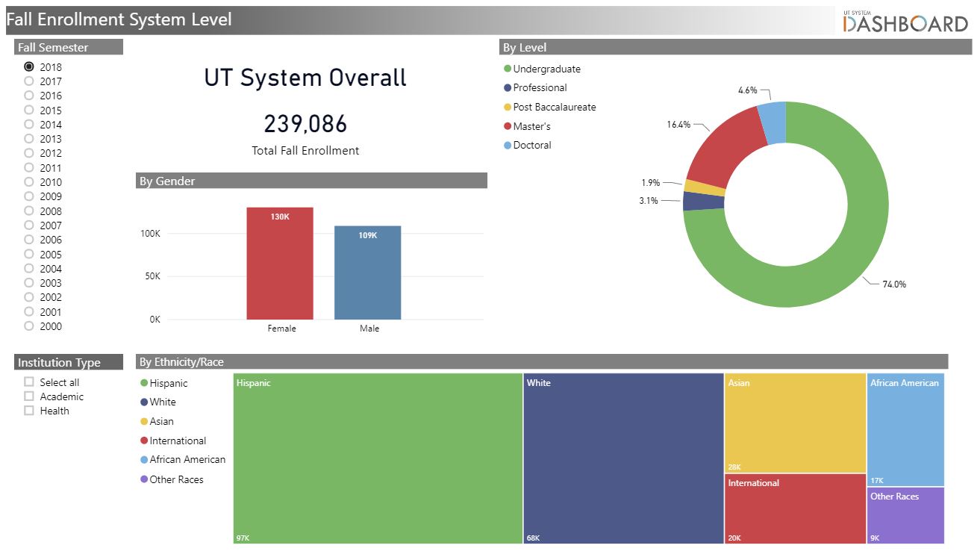The height and width of the screenshot is (557, 980).
Task: Click the UT System Dashboard logo
Action: [x=905, y=22]
